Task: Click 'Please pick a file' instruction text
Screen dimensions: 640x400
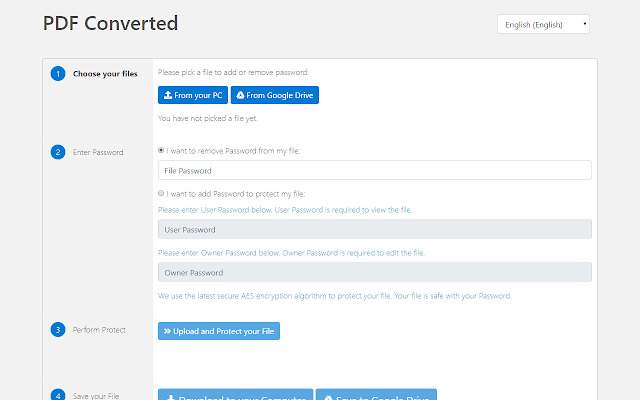Action: (233, 72)
